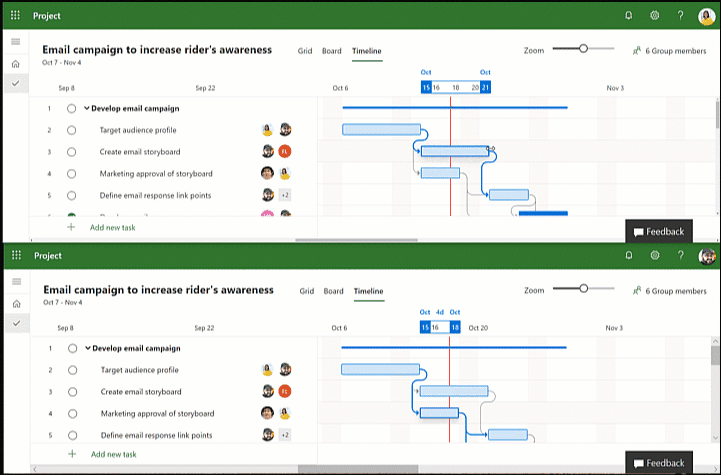Click Target audience profile Gantt bar, top window

coord(381,130)
